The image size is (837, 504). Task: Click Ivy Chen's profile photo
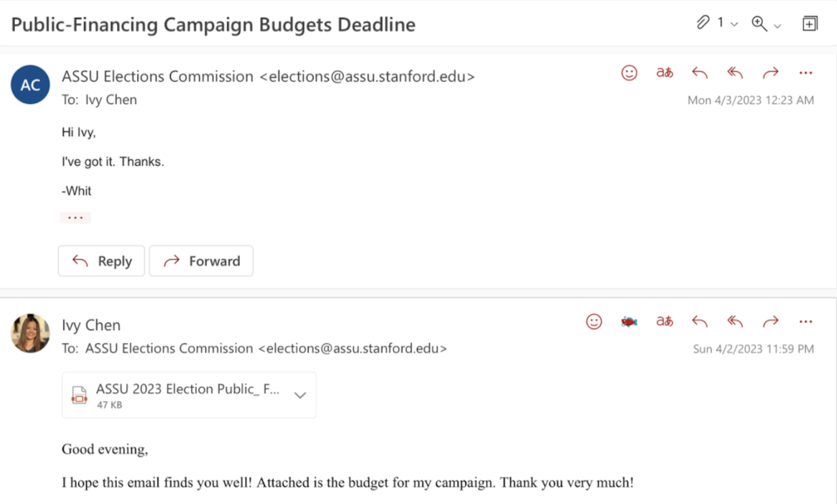[x=30, y=333]
